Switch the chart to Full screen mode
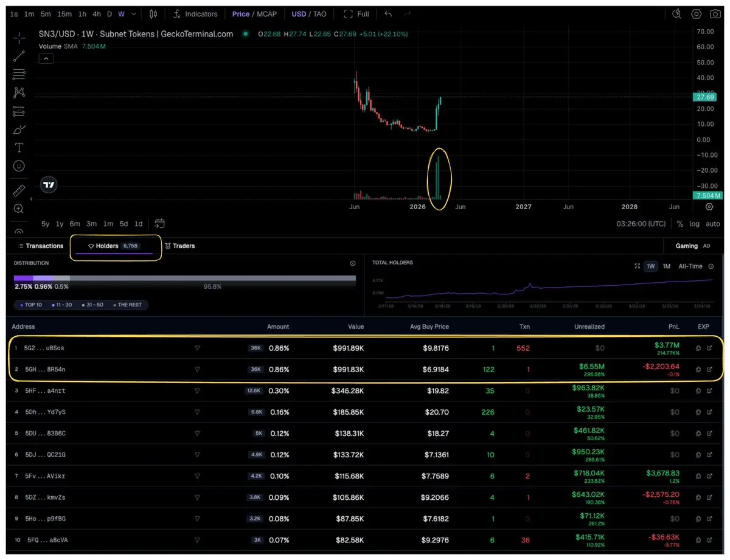The height and width of the screenshot is (560, 730). pyautogui.click(x=356, y=14)
